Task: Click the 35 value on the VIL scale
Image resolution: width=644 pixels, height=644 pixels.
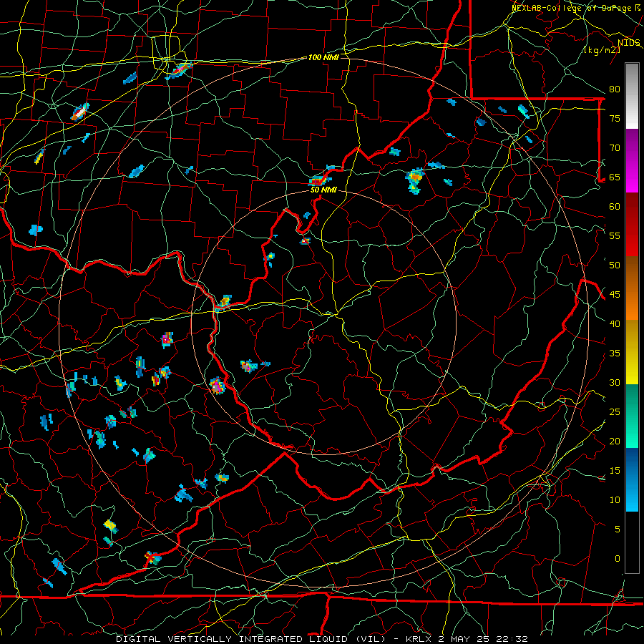Action: (x=615, y=353)
